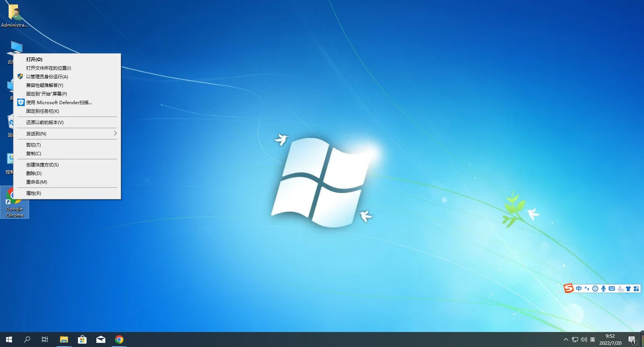644x347 pixels.
Task: Select the Google Chrome desktop shortcut
Action: coord(14,203)
